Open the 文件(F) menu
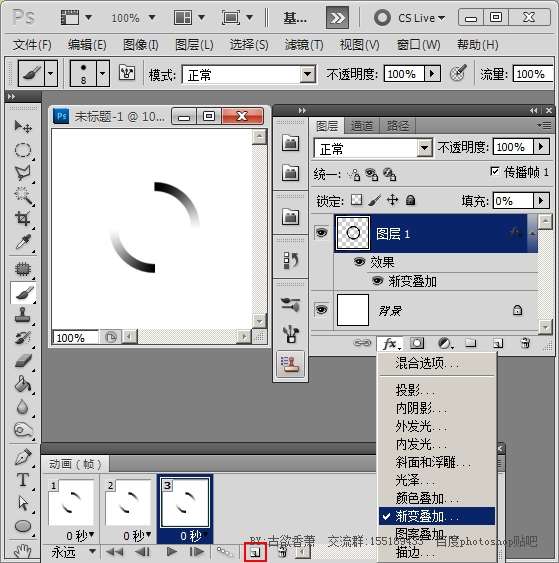Viewport: 559px width, 563px height. (x=32, y=45)
